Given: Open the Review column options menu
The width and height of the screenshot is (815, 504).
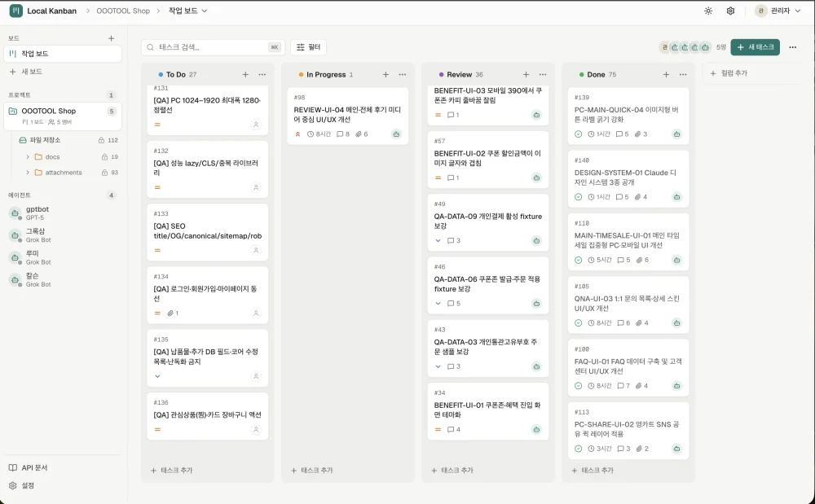Looking at the screenshot, I should (x=543, y=75).
